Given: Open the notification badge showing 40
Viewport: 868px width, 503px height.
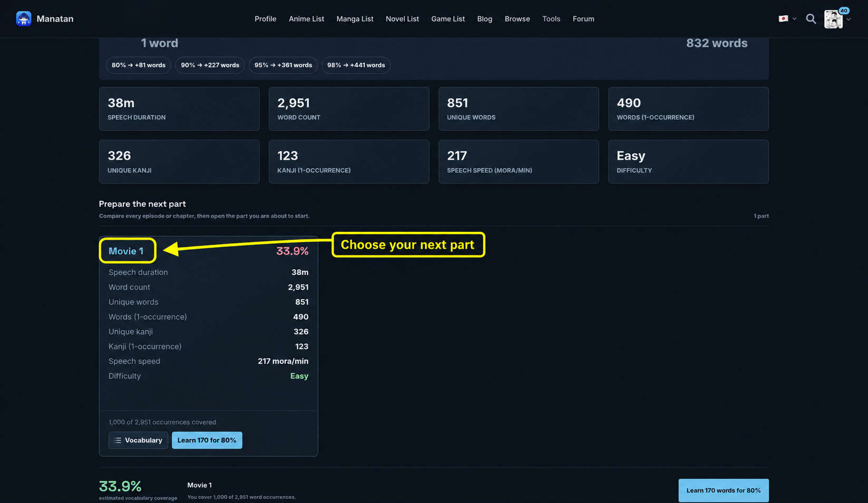Looking at the screenshot, I should pos(844,11).
